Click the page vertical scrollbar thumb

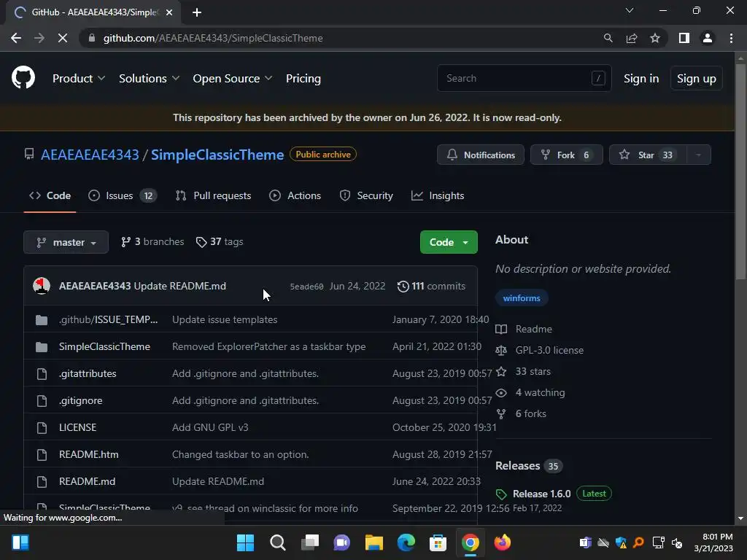point(740,171)
